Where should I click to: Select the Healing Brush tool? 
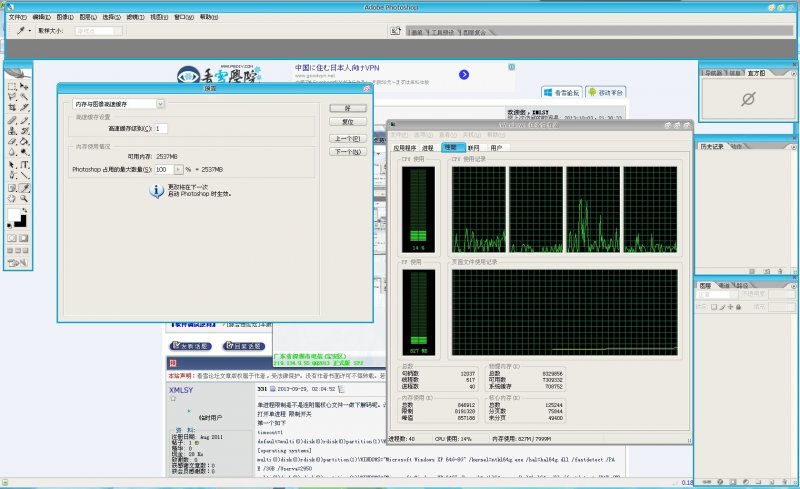click(12, 120)
